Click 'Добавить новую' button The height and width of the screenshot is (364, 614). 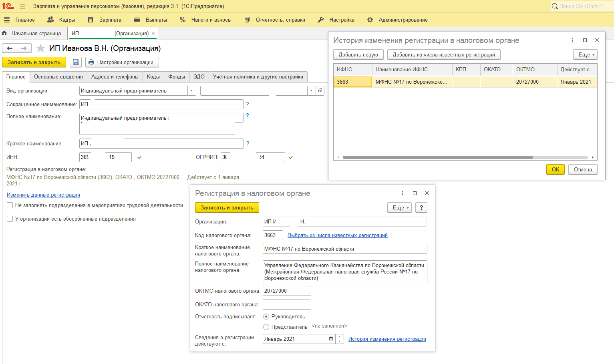tap(358, 54)
